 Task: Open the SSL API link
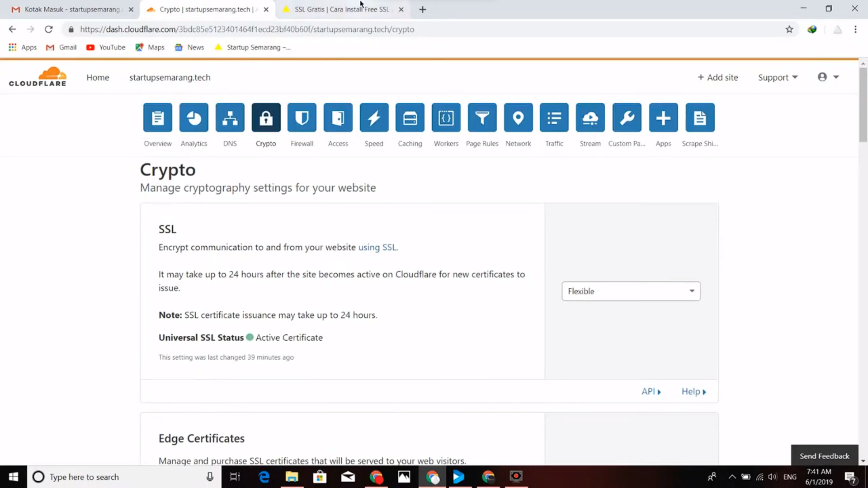click(651, 391)
